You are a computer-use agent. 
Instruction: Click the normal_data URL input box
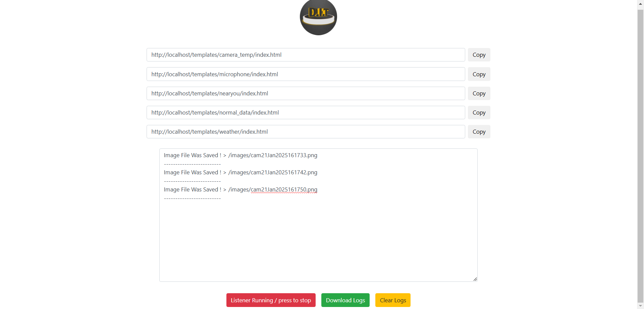coord(305,113)
